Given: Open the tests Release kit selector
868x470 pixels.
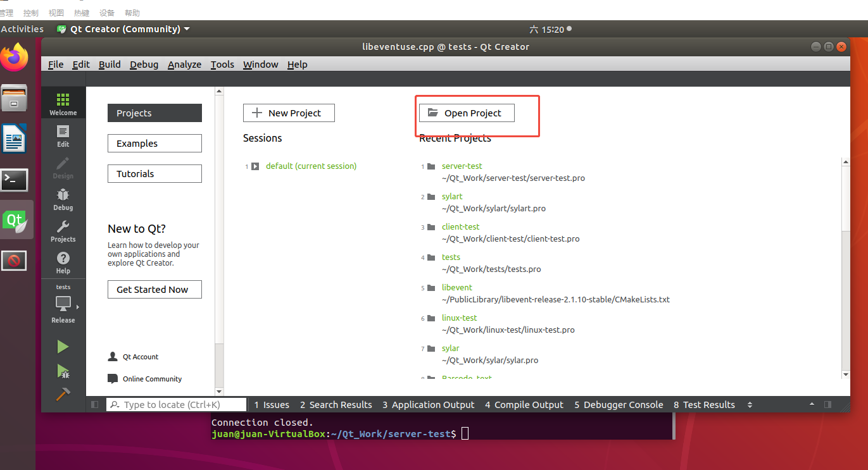Looking at the screenshot, I should point(63,304).
